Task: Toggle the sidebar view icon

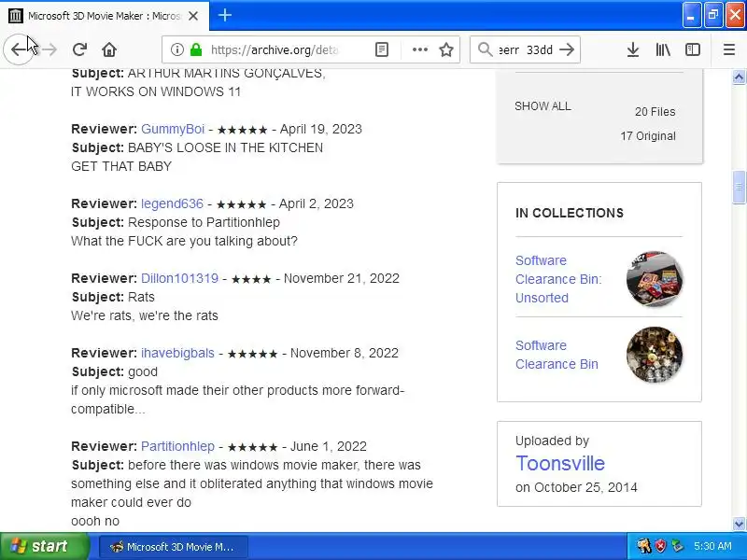Action: (693, 49)
